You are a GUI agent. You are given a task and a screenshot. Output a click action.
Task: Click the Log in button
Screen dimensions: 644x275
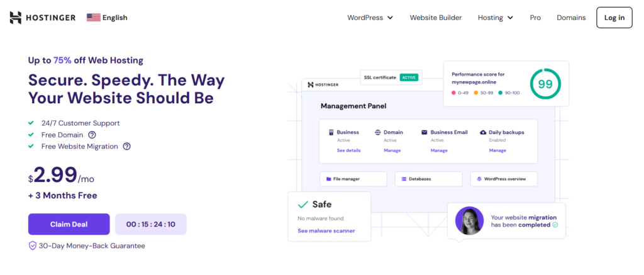coord(614,18)
